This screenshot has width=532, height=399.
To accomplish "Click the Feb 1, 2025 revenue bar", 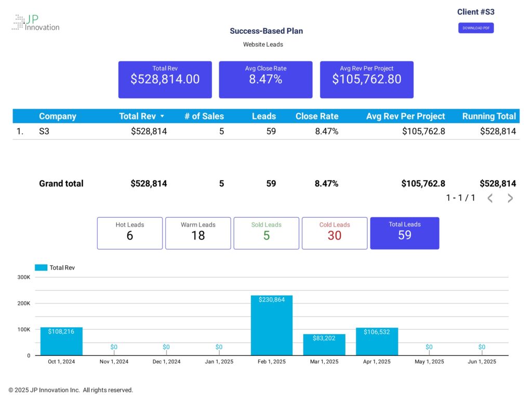I will tap(271, 325).
